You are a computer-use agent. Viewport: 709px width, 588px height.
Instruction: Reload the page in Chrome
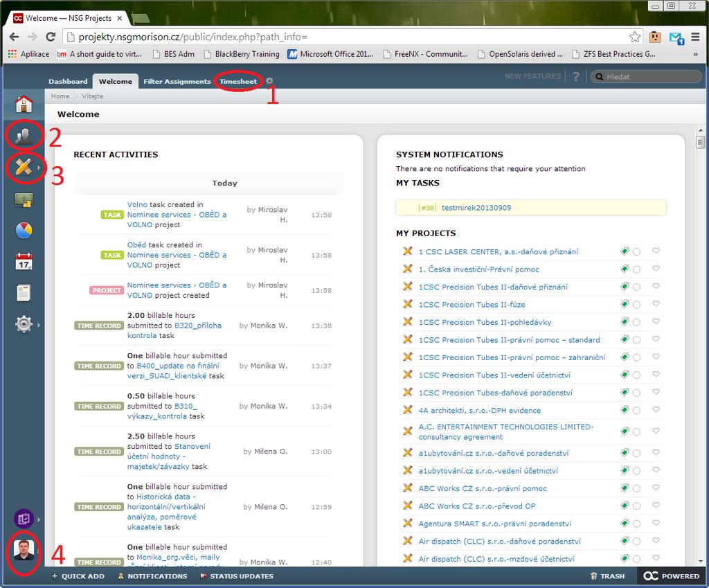pyautogui.click(x=51, y=37)
